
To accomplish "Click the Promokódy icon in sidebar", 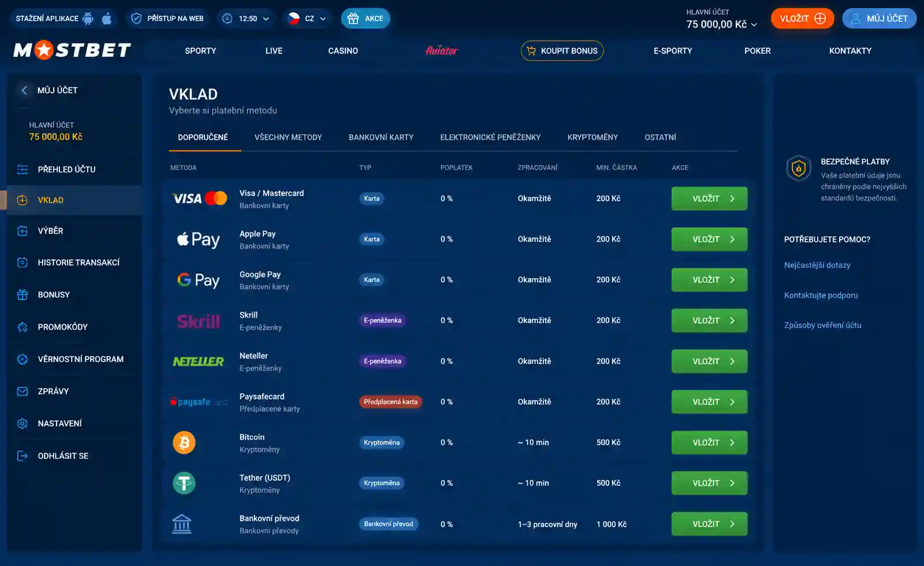I will 22,327.
